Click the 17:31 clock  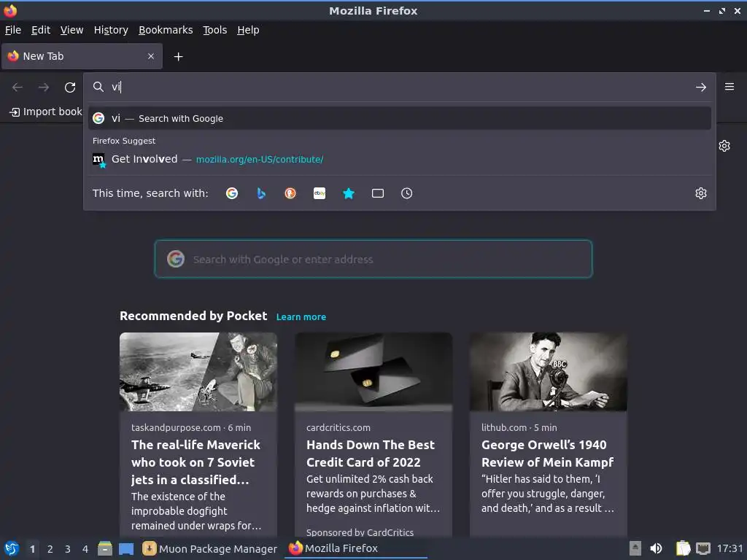coord(729,548)
